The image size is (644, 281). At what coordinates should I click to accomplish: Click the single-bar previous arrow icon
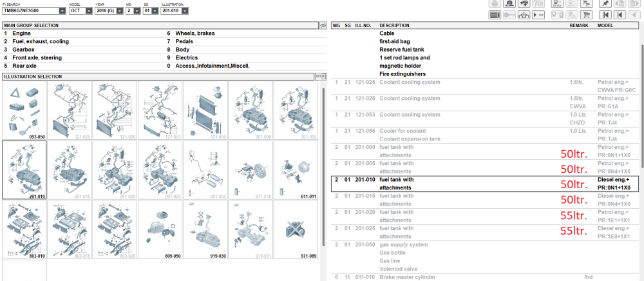[x=620, y=15]
